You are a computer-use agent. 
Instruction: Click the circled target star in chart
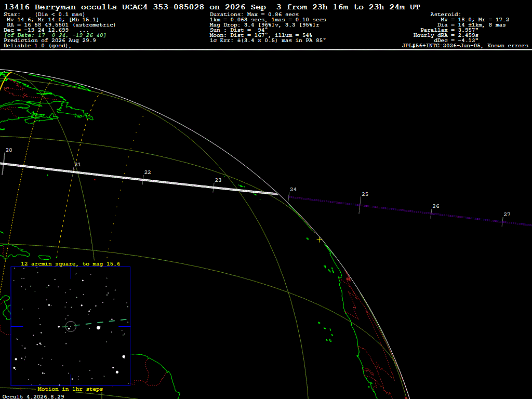(x=71, y=326)
